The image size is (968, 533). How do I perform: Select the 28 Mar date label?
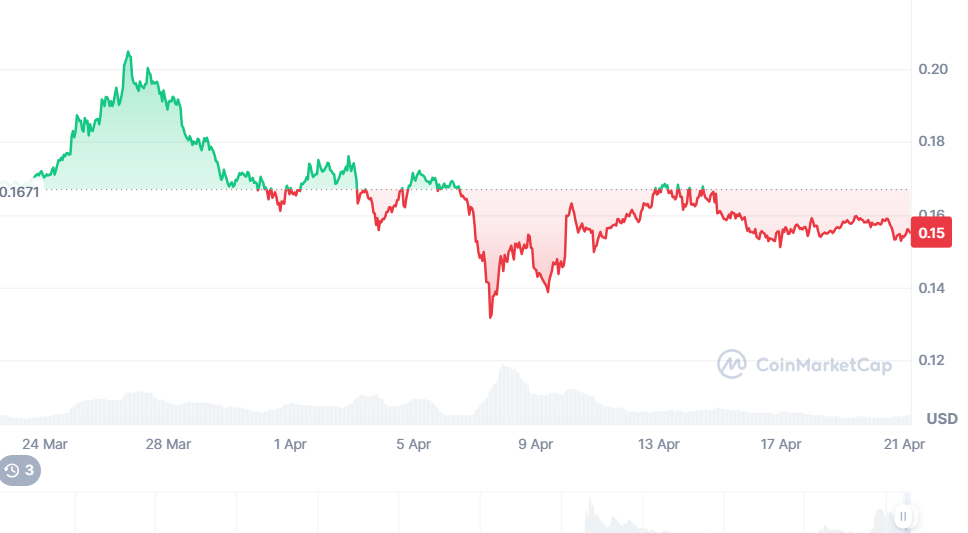[168, 444]
